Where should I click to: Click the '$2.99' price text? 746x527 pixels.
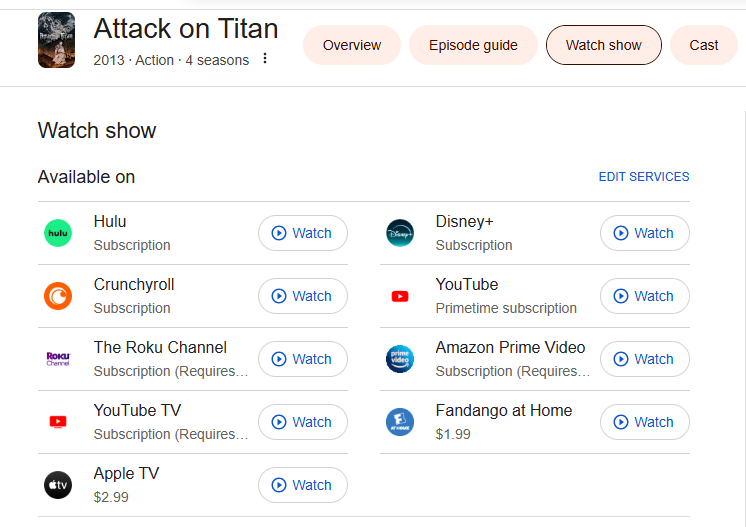point(111,498)
